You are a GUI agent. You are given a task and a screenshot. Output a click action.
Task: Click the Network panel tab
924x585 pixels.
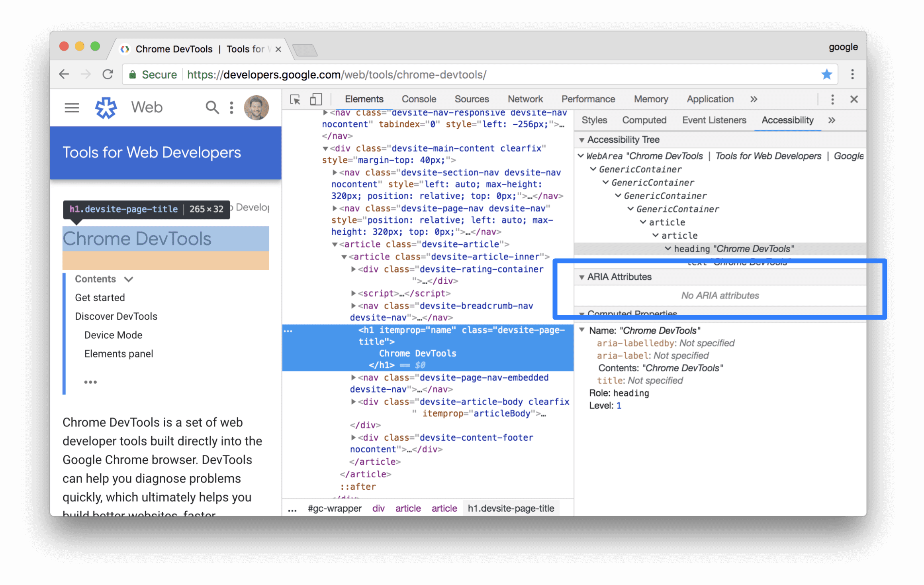pos(525,100)
